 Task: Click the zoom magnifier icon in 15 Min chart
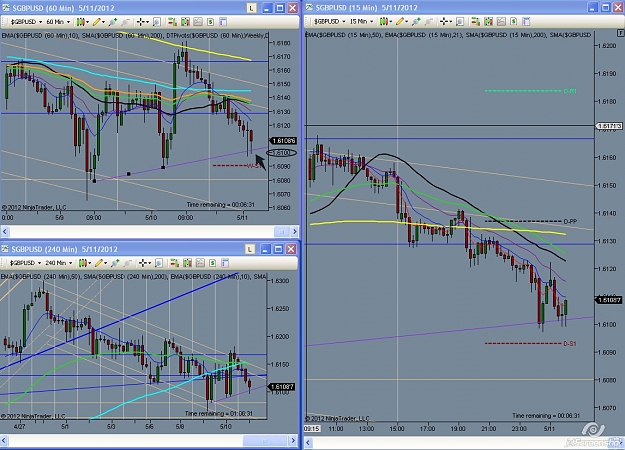(x=460, y=21)
